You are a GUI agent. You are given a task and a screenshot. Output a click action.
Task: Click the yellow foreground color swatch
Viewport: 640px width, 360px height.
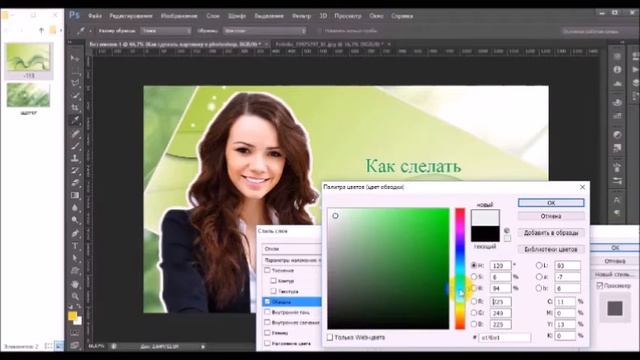point(73,316)
